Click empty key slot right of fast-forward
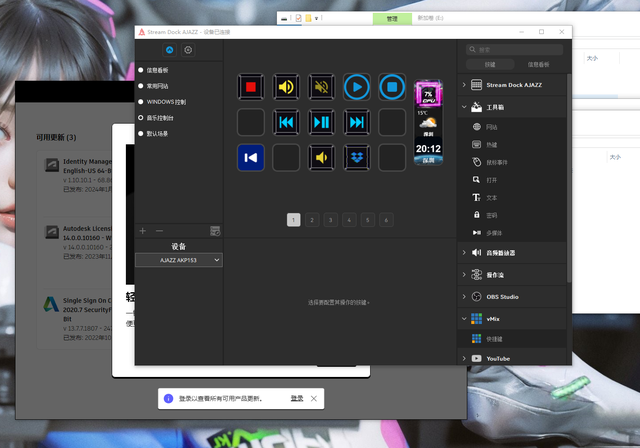Screen dimensions: 640x448 coord(392,122)
